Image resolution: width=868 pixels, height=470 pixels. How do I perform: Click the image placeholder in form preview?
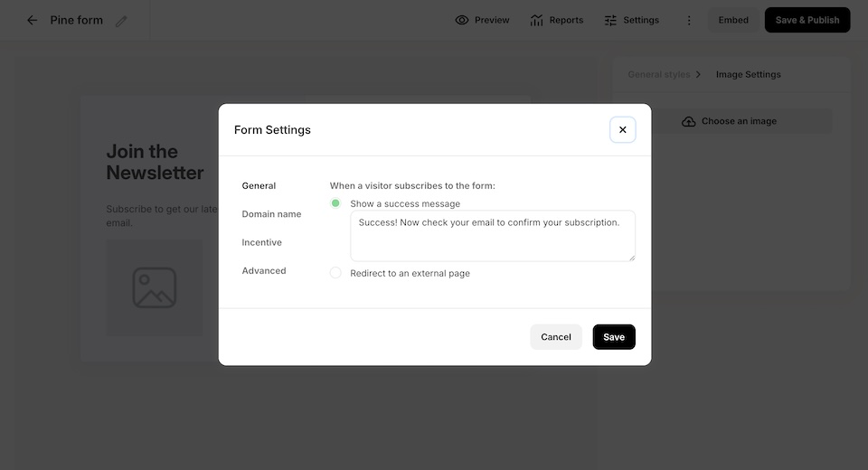click(x=155, y=287)
